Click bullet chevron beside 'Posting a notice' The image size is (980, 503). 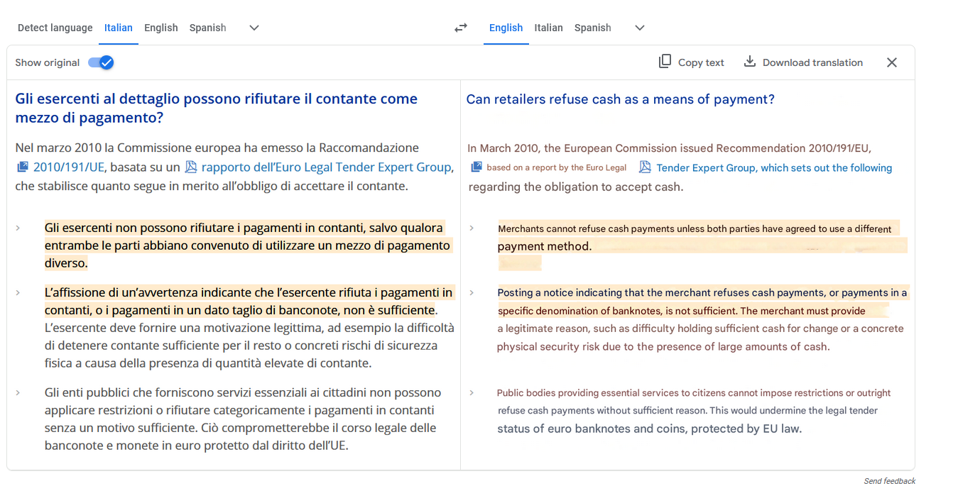[472, 292]
